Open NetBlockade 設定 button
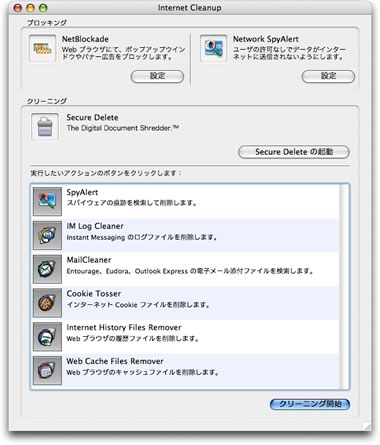The width and height of the screenshot is (380, 445). pos(157,76)
